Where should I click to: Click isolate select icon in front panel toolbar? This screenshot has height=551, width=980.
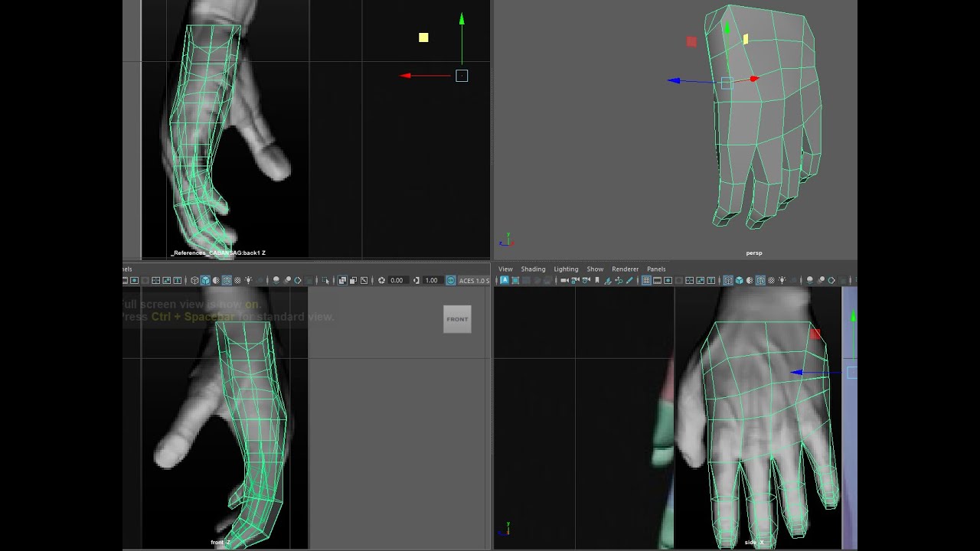tap(325, 280)
